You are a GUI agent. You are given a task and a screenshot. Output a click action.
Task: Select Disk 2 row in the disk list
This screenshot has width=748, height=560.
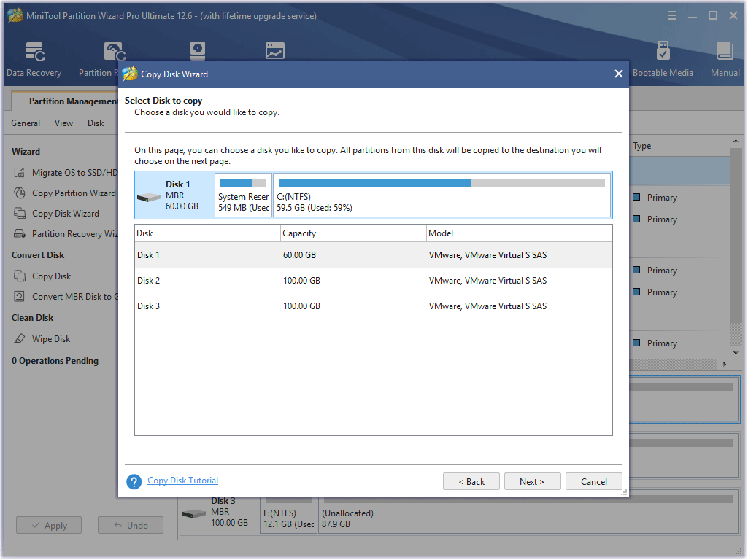tap(374, 281)
